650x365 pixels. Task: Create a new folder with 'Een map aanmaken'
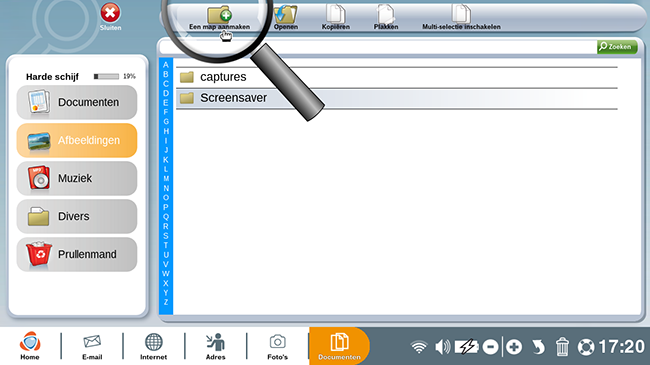point(220,18)
